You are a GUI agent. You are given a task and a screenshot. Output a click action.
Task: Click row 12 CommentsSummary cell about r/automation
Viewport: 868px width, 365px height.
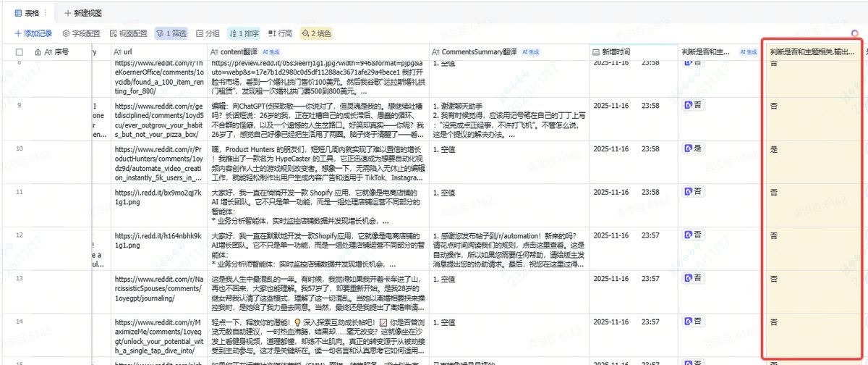click(x=509, y=248)
